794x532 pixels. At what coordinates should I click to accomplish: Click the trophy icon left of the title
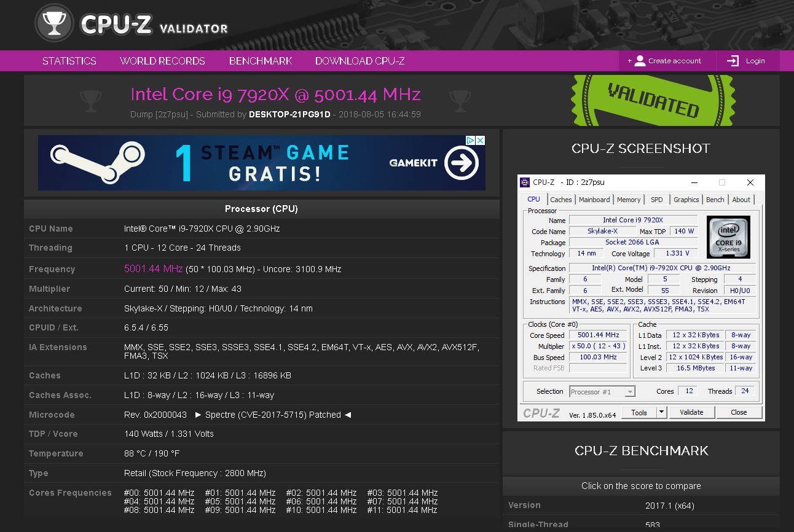tap(91, 101)
